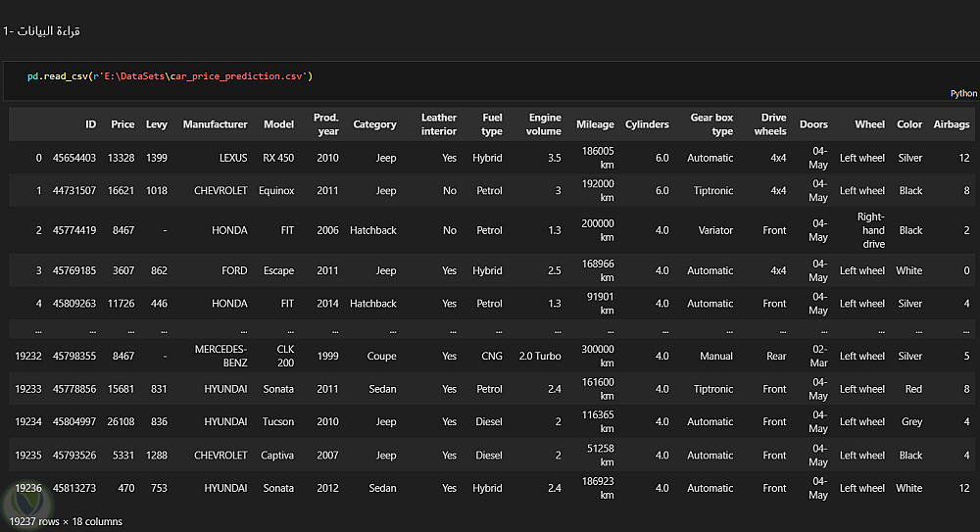Click the price cell 13328
Image resolution: width=980 pixels, height=532 pixels.
click(122, 158)
